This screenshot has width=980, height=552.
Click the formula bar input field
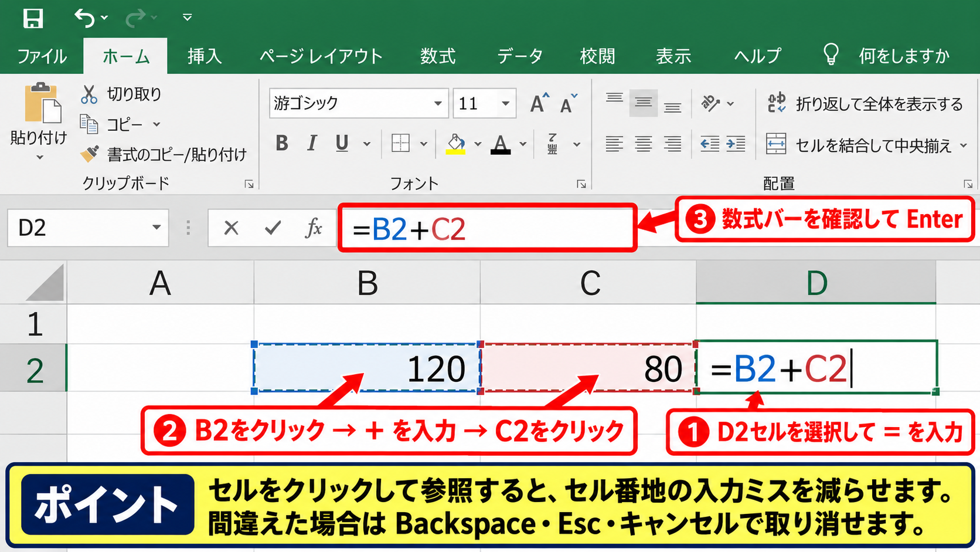click(x=488, y=228)
